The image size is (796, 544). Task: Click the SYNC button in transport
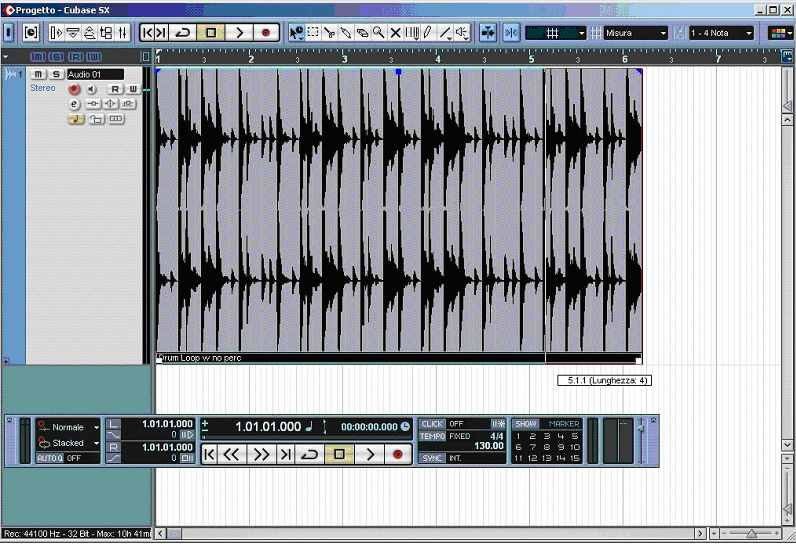pos(432,458)
